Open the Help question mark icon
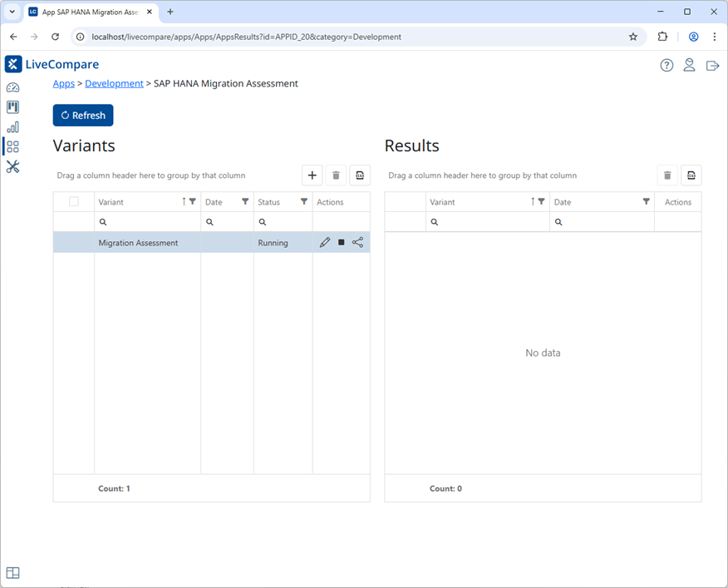Screen dimensions: 728x588 667,66
